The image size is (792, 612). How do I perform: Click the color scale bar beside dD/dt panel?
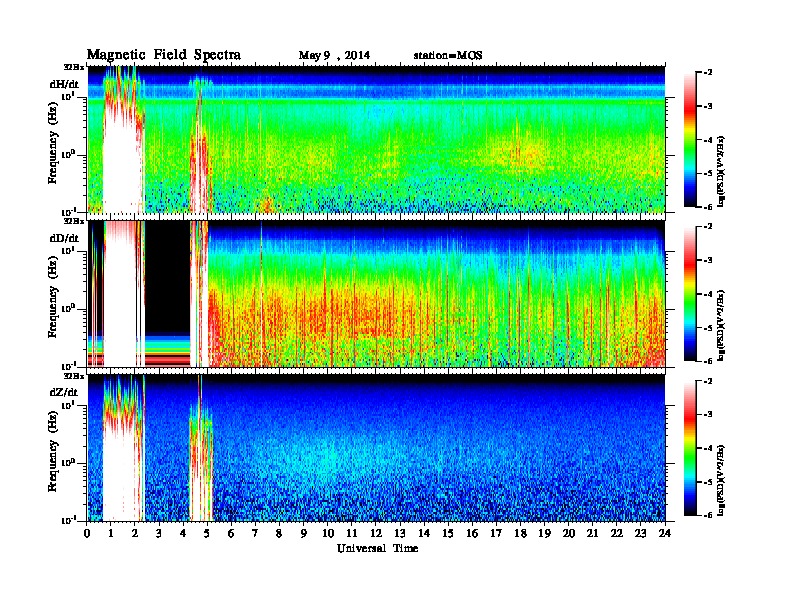pyautogui.click(x=690, y=294)
